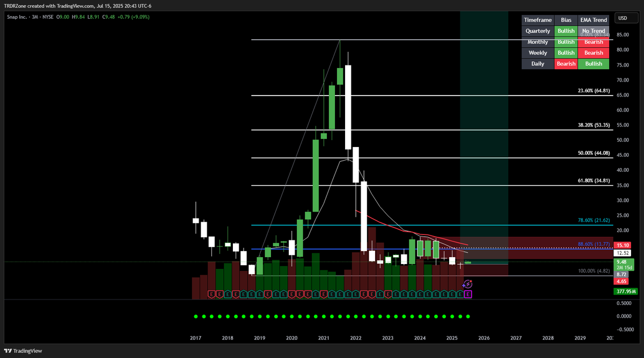The image size is (644, 358).
Task: Click the Weekly Bearish EMA Trend cell
Action: 594,53
